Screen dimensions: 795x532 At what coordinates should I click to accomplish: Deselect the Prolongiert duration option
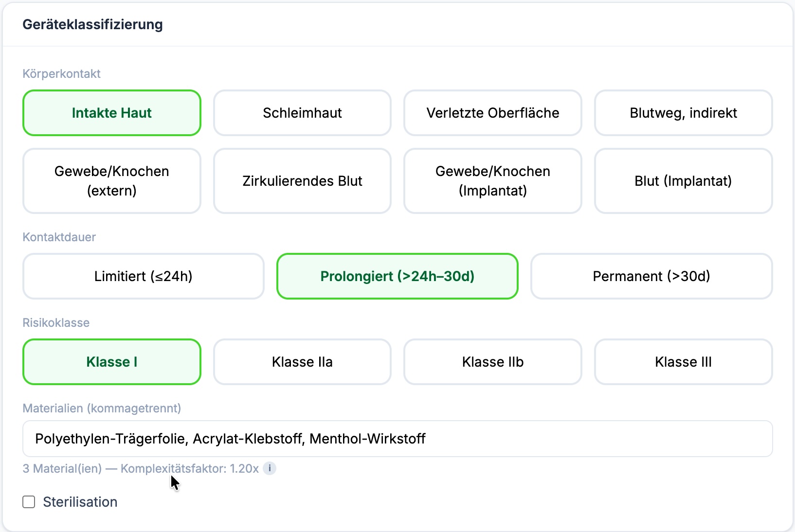tap(397, 276)
